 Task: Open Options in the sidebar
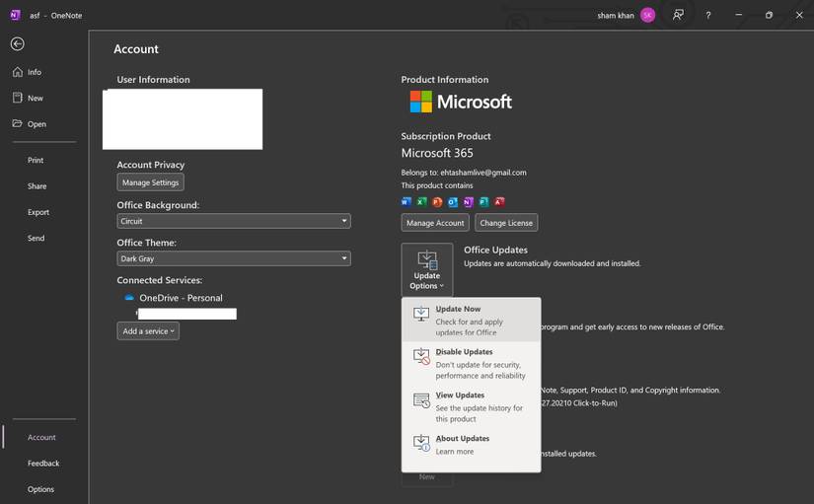(40, 489)
